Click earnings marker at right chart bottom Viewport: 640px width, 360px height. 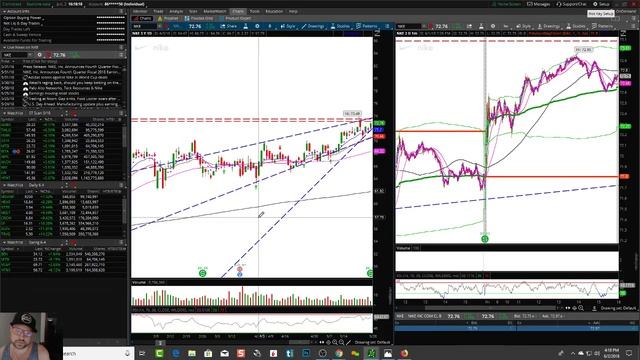pos(484,239)
